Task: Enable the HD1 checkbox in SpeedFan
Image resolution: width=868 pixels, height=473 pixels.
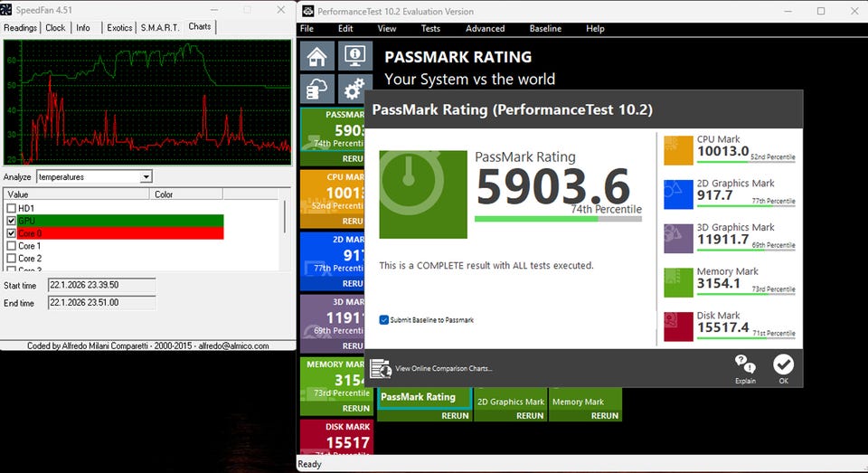Action: (11, 208)
